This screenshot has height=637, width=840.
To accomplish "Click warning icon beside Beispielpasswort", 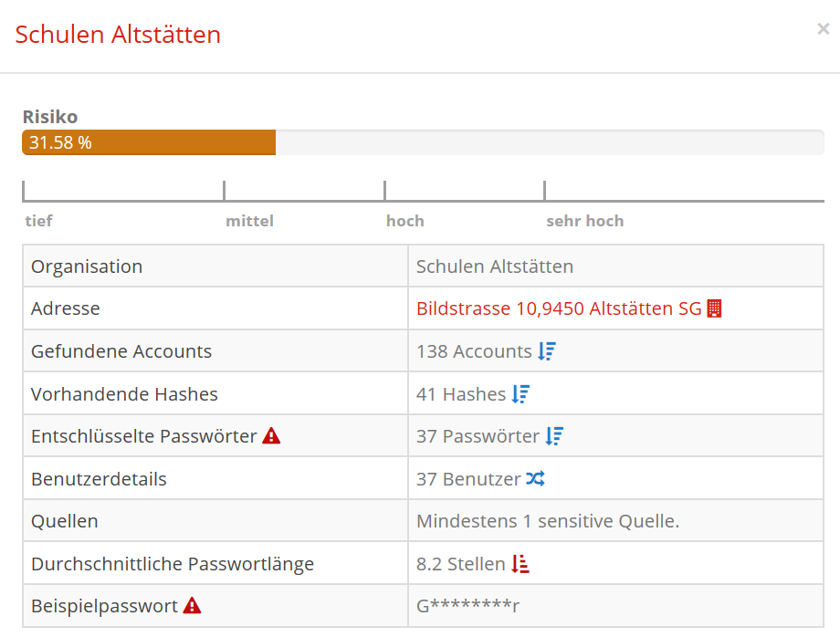I will pos(192,605).
